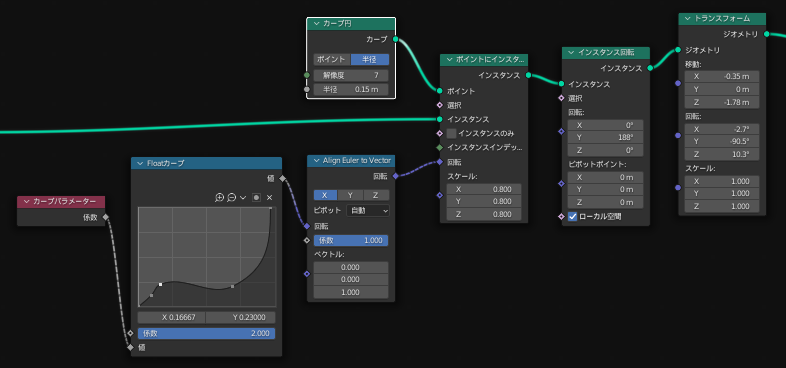Edit ベクトル field showing 1.000 in Align Euler
The height and width of the screenshot is (368, 786).
[351, 292]
